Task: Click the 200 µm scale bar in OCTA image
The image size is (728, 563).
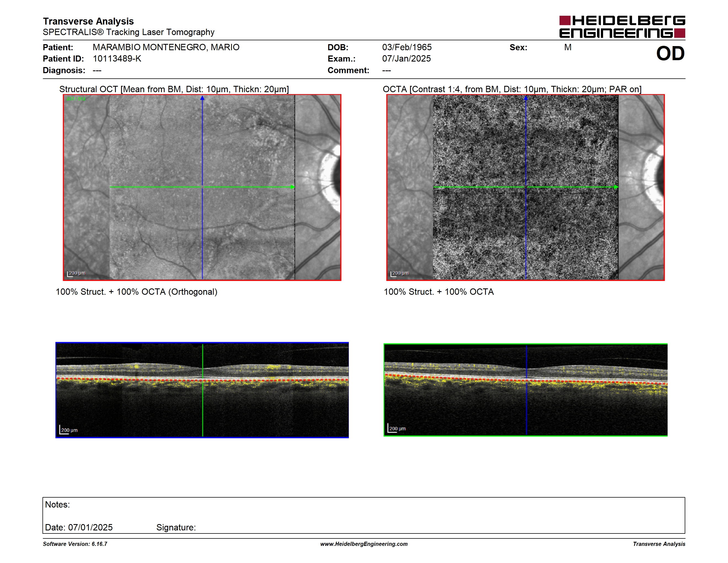Action: pyautogui.click(x=400, y=273)
